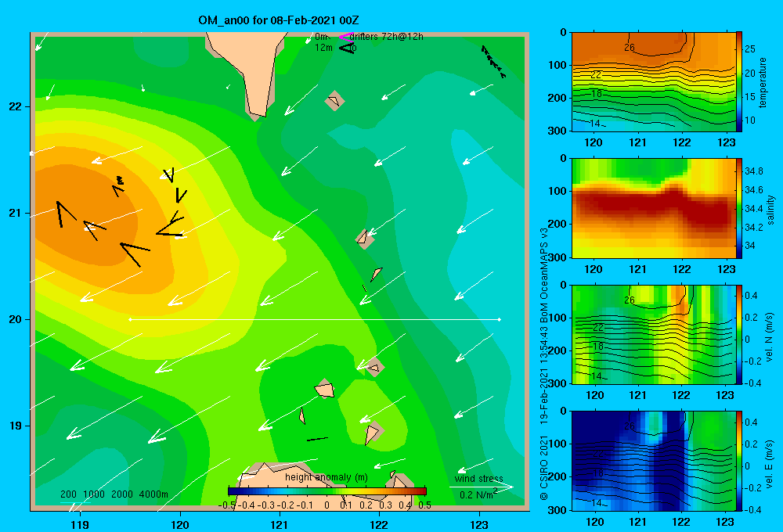Click latitude tick label '21' on main map

click(x=16, y=213)
